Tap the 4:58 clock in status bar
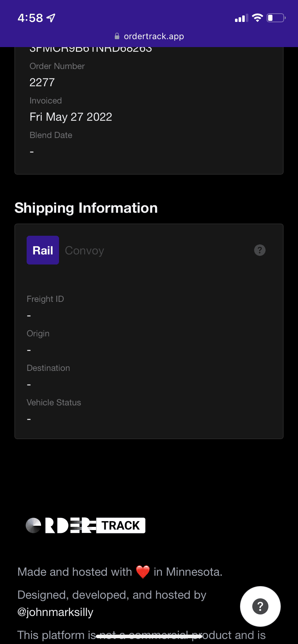 (30, 18)
